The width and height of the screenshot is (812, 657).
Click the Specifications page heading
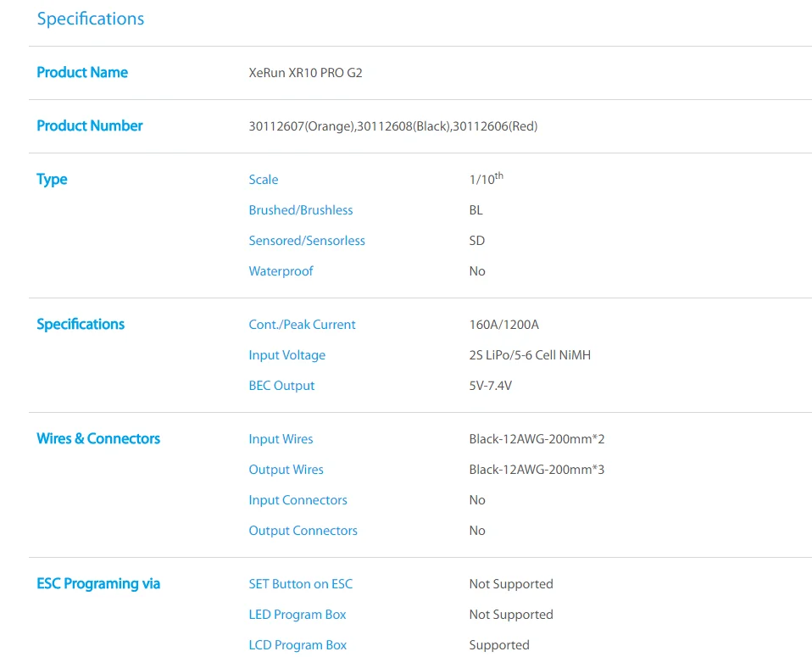tap(91, 19)
